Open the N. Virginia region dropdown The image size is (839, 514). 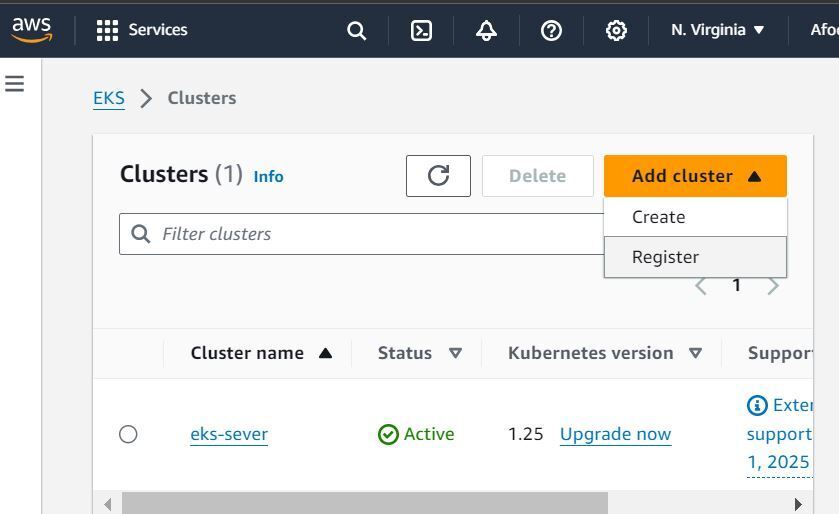tap(717, 30)
